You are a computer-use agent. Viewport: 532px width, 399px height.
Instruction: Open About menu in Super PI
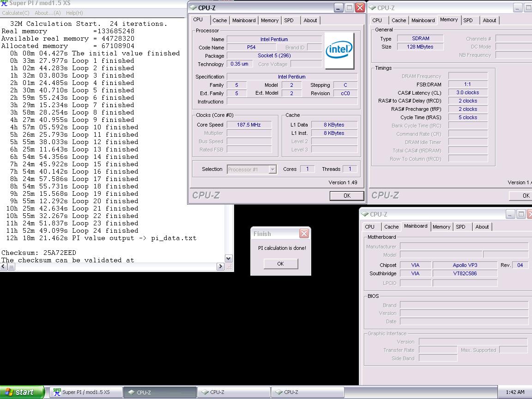[48, 13]
